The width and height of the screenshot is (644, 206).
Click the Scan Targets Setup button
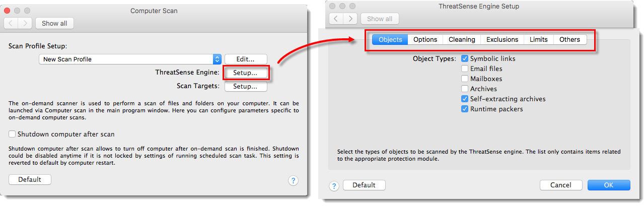tap(245, 86)
